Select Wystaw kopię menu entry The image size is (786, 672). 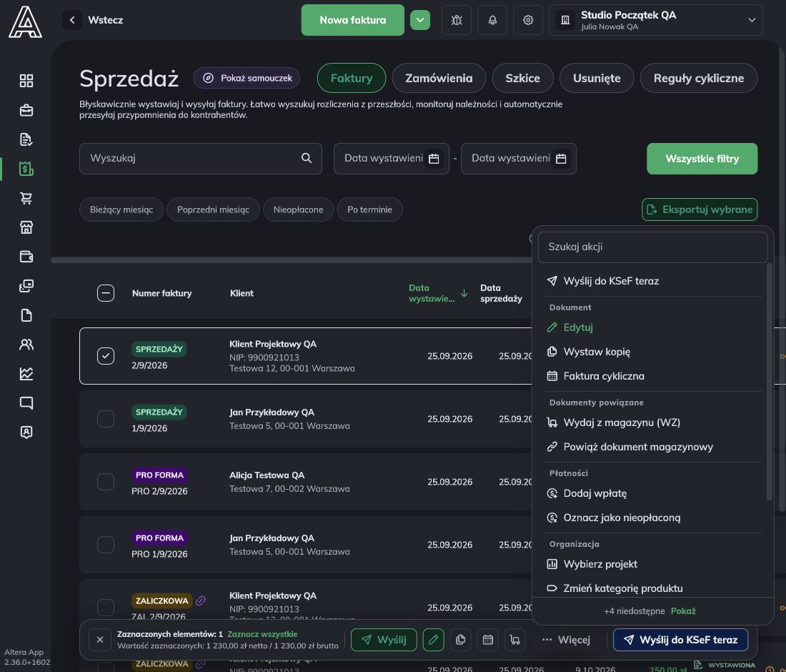click(653, 352)
